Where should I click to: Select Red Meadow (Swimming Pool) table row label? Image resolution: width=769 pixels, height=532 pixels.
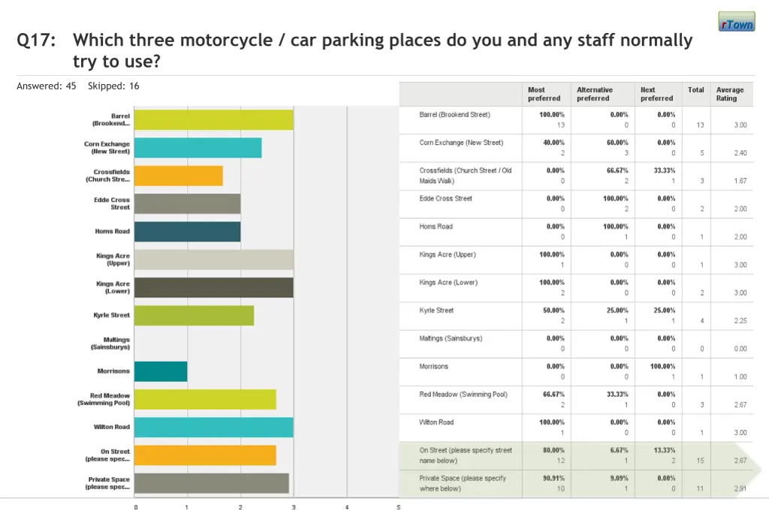pyautogui.click(x=463, y=395)
